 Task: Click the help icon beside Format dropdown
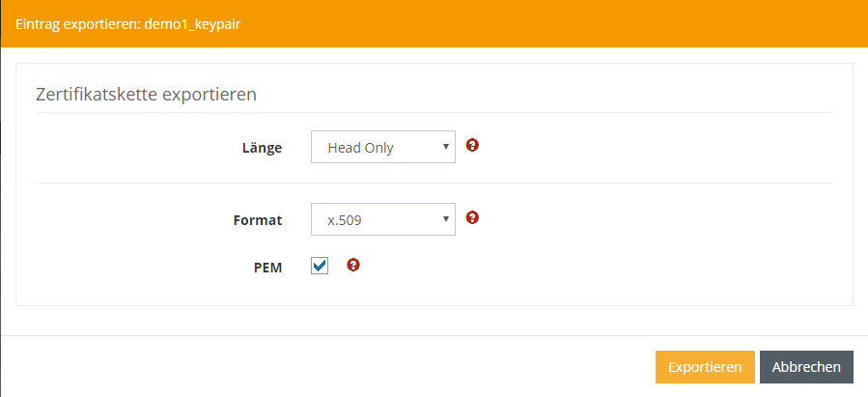point(472,217)
